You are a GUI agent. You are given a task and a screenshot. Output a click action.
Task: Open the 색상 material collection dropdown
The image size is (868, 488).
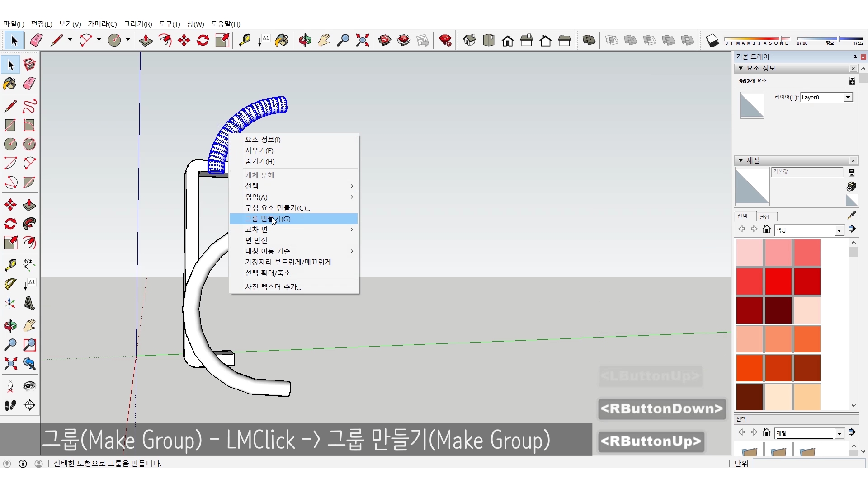click(839, 230)
